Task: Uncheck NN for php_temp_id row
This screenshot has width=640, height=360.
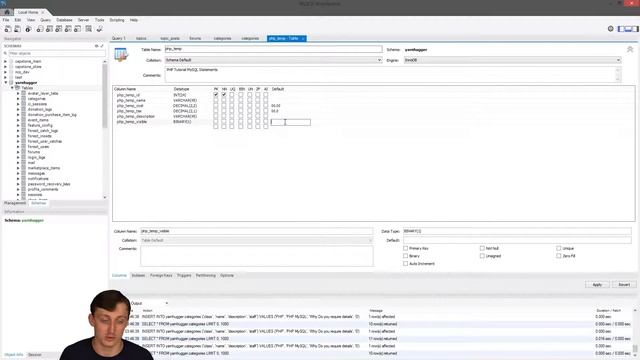Action: 224,95
